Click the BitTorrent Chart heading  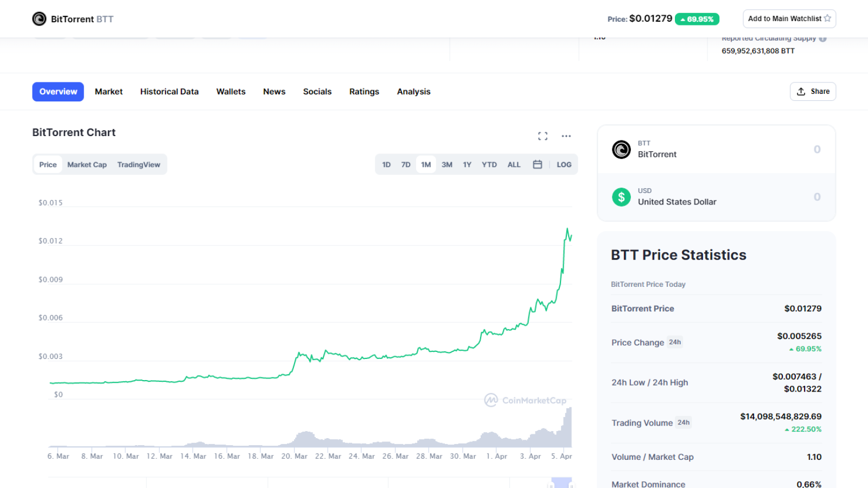[74, 132]
